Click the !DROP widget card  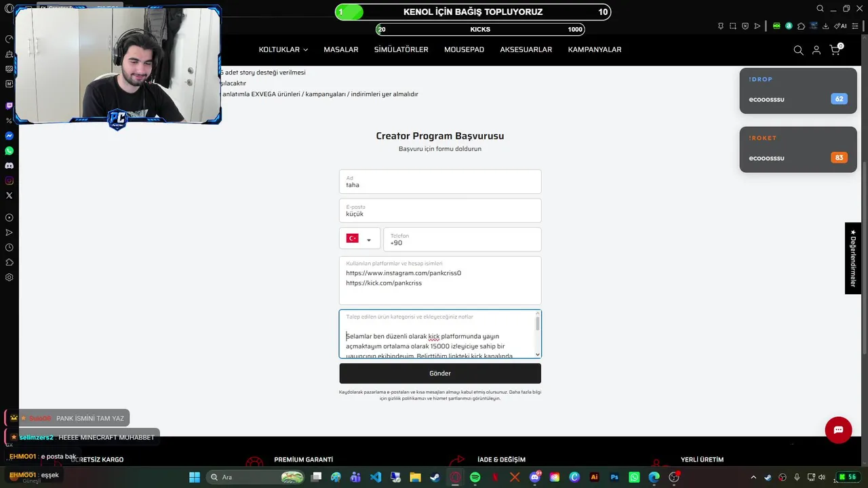(x=798, y=90)
